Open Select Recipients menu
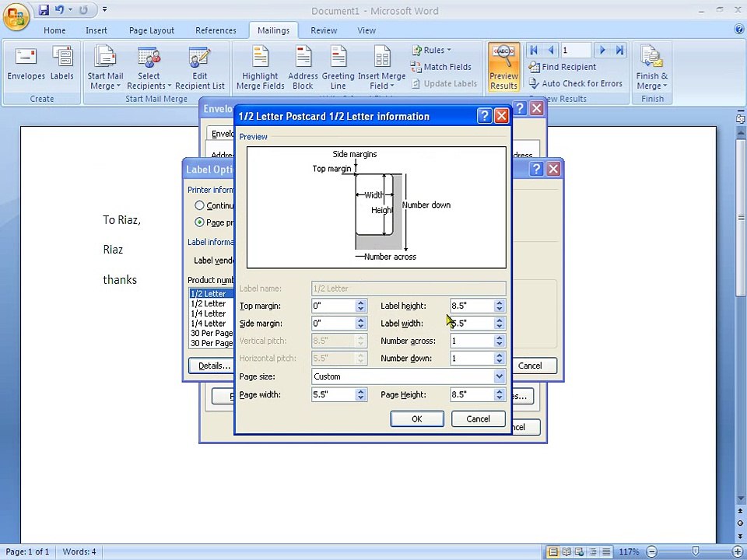Screen dimensions: 747x560 pos(149,68)
